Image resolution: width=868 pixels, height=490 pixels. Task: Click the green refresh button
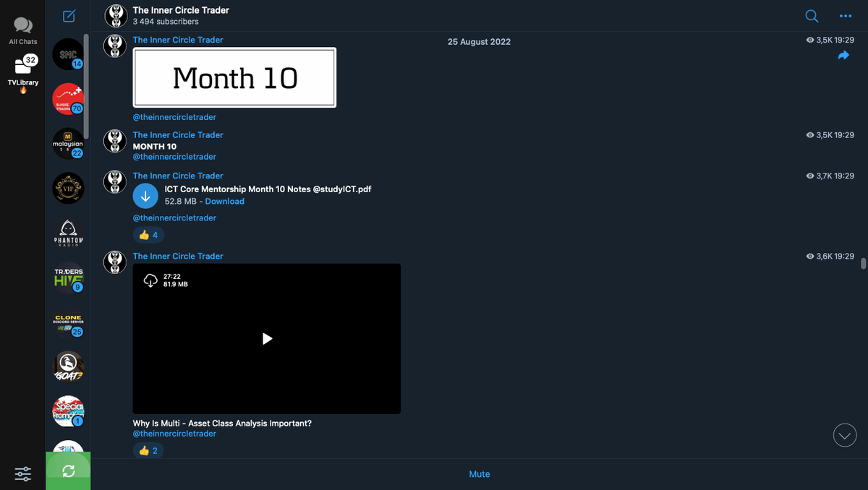(x=68, y=471)
